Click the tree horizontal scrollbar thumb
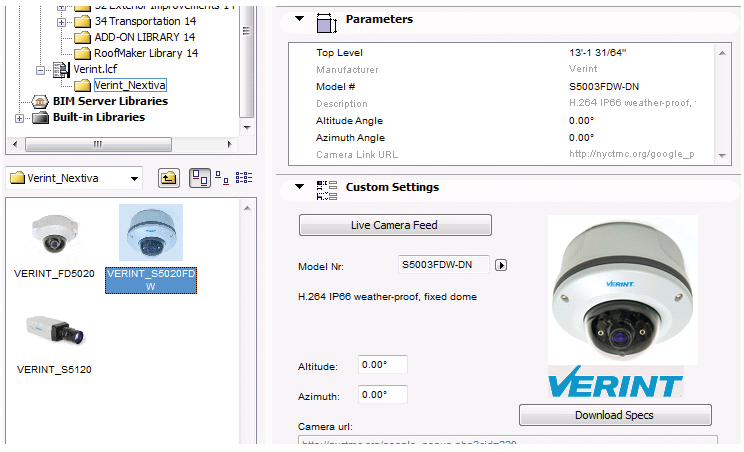 tap(98, 144)
